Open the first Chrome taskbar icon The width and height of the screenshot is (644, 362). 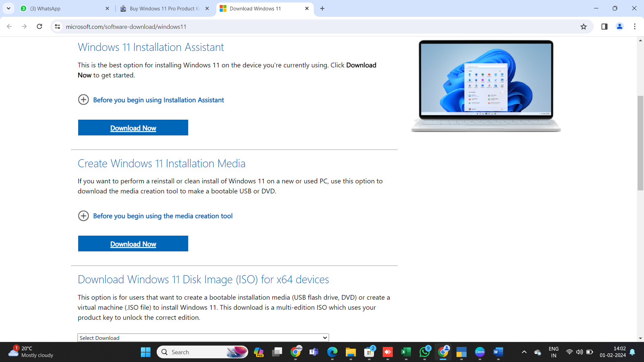296,352
